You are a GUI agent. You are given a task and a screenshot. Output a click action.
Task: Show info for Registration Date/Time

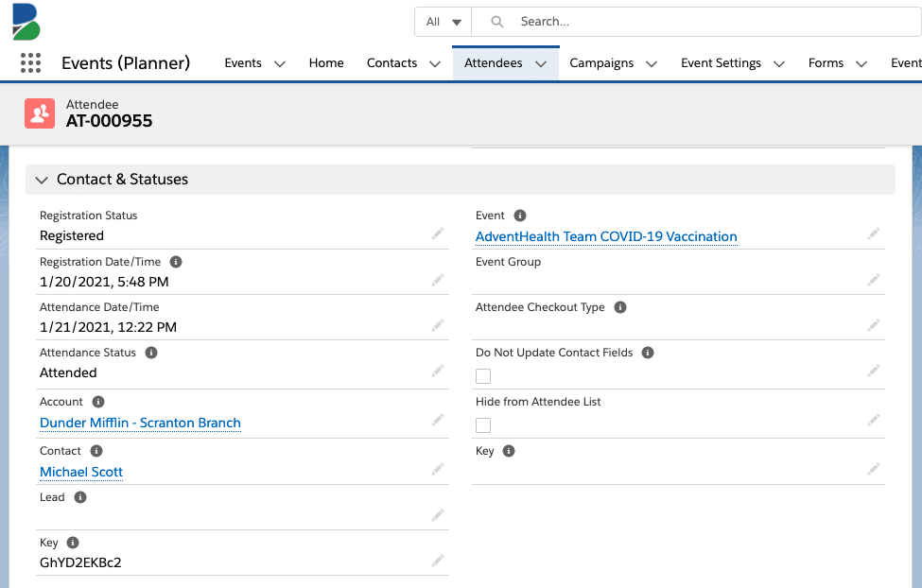(176, 262)
